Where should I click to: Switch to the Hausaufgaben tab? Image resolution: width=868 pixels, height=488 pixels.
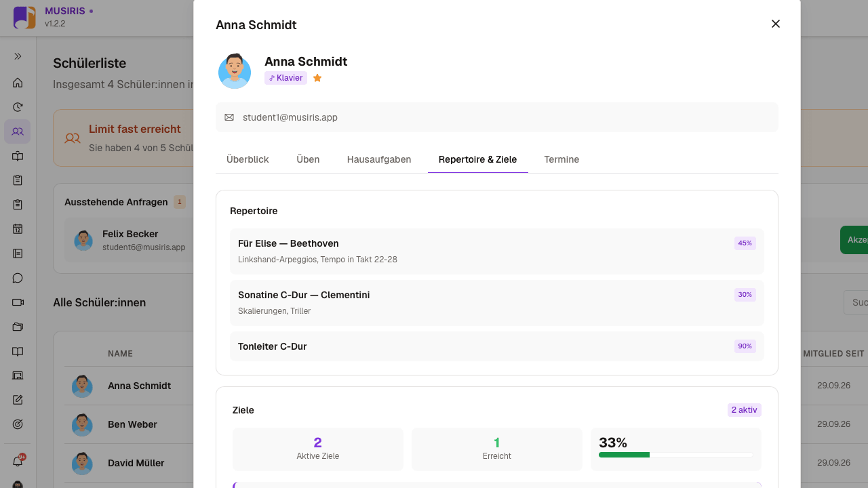pos(379,159)
